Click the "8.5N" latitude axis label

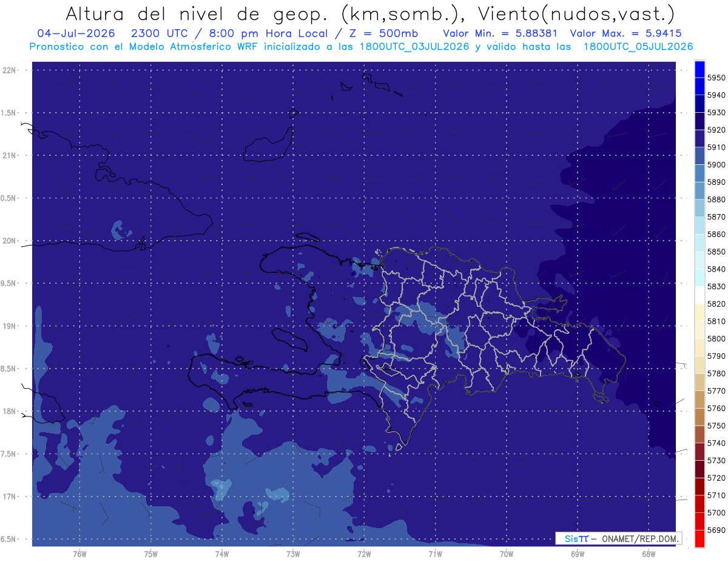pos(9,369)
